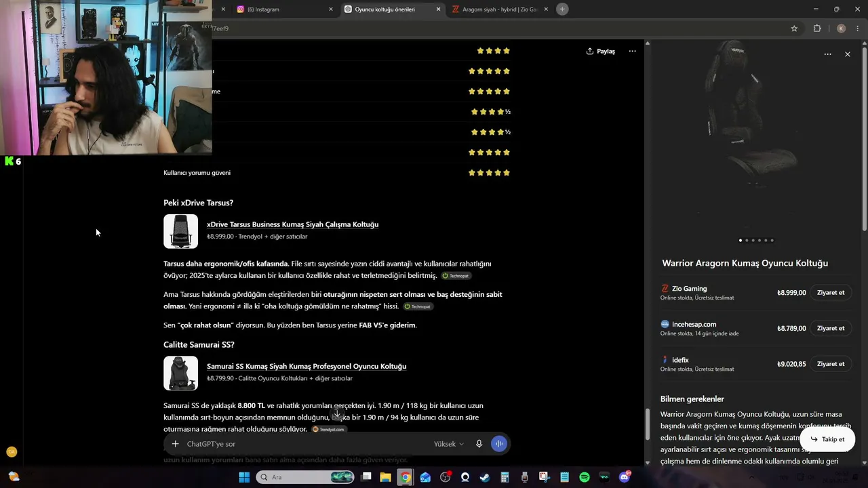The width and height of the screenshot is (868, 488).
Task: Click the Warrior Aragorn Kumaş Oyuncu Koltuğu title
Action: coord(745,263)
